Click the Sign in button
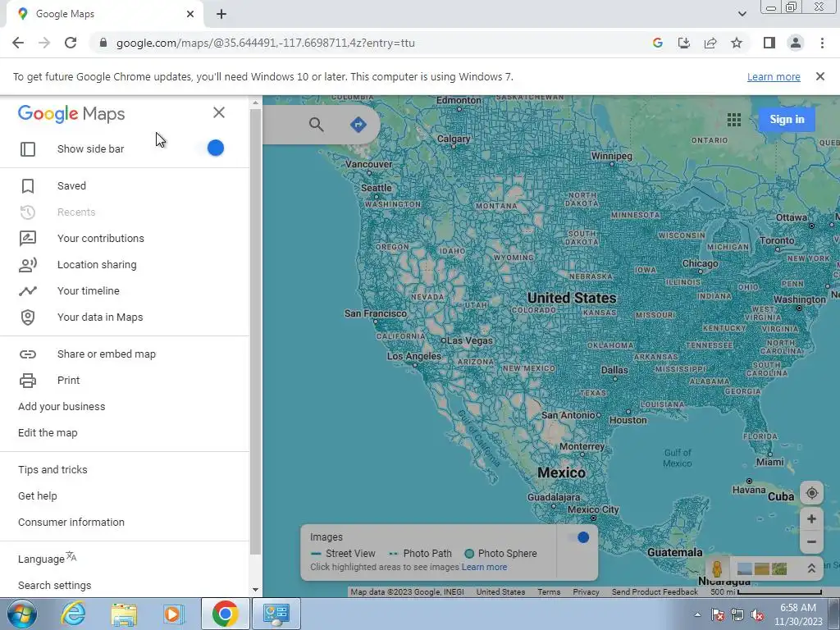This screenshot has height=630, width=840. [x=787, y=119]
